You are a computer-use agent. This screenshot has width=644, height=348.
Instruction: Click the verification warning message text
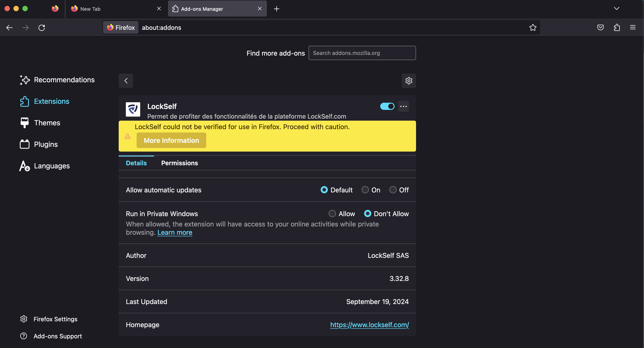[242, 127]
